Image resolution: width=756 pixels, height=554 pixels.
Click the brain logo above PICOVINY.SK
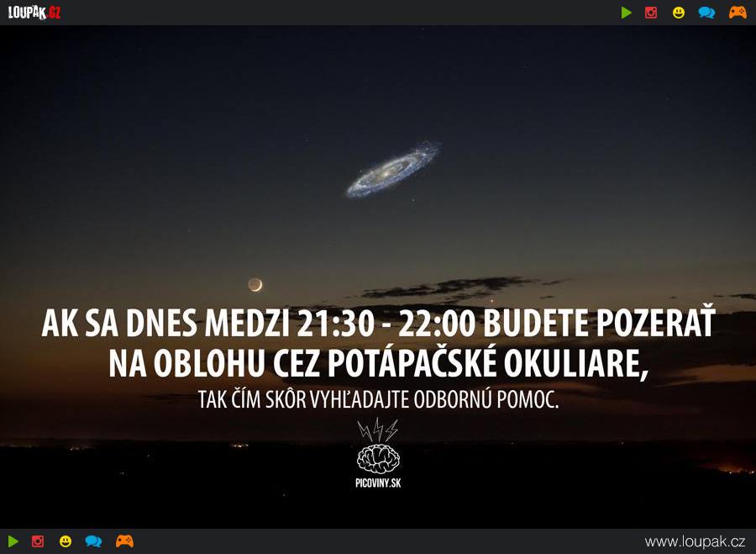378,459
